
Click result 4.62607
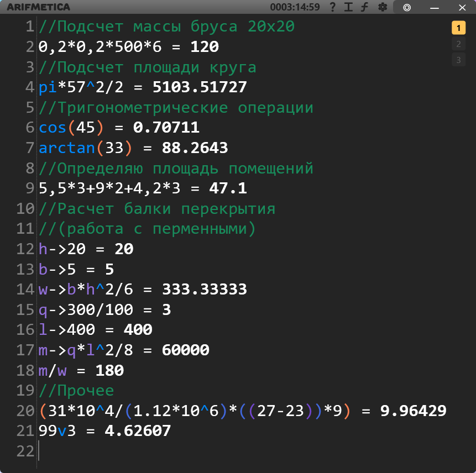[x=138, y=431]
